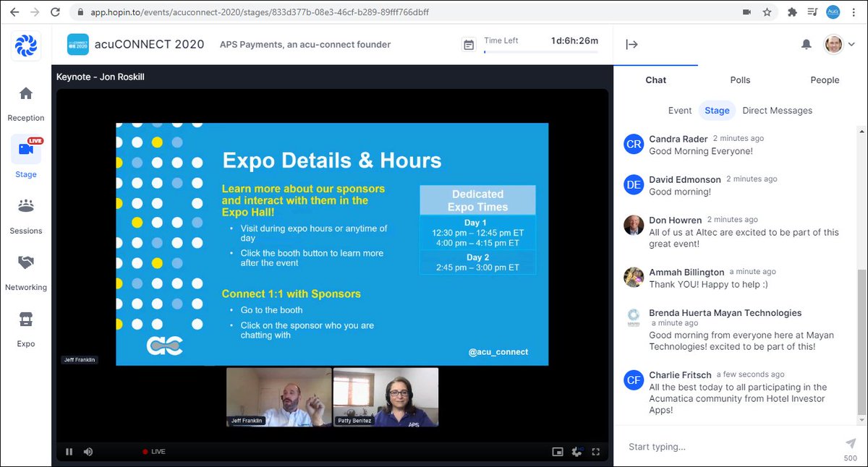Viewport: 868px width, 467px height.
Task: Click the Expo Details & Hours slide
Action: (332, 244)
